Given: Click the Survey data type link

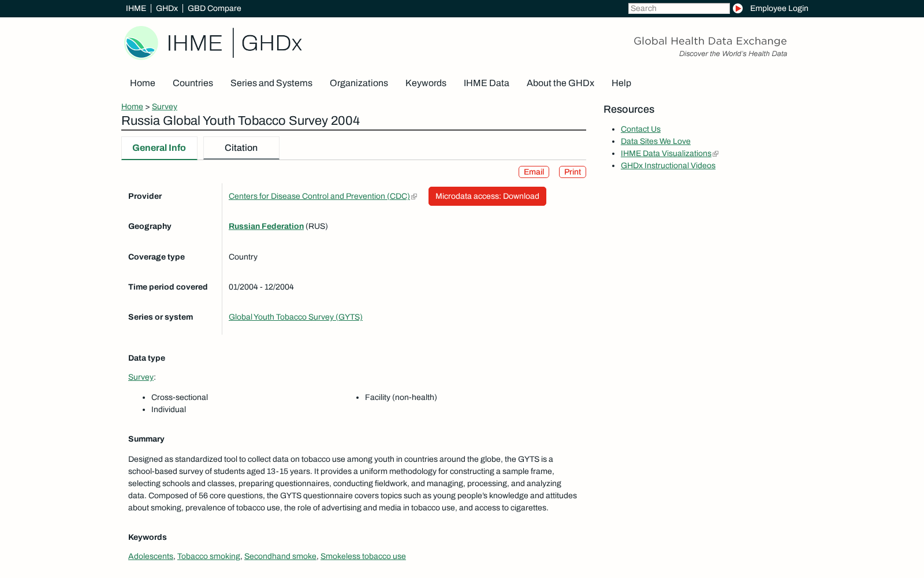Looking at the screenshot, I should (x=141, y=377).
